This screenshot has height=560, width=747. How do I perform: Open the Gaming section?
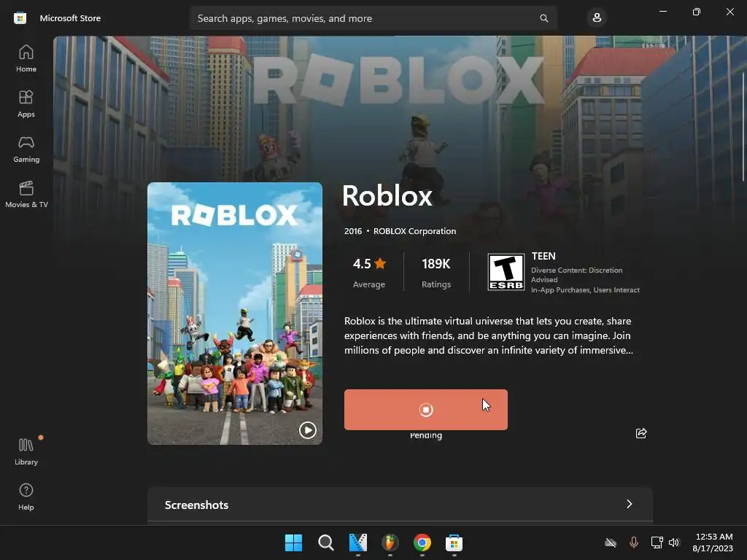(x=26, y=149)
